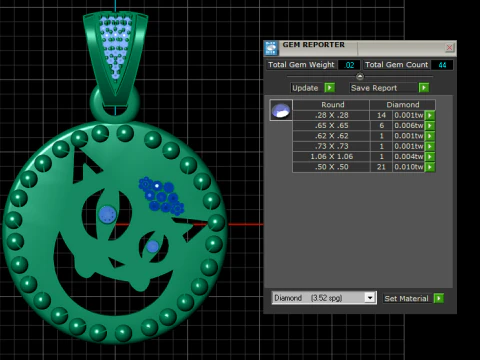Click the green arrow next to Set Material
Viewport: 480px width, 360px height.
(439, 298)
